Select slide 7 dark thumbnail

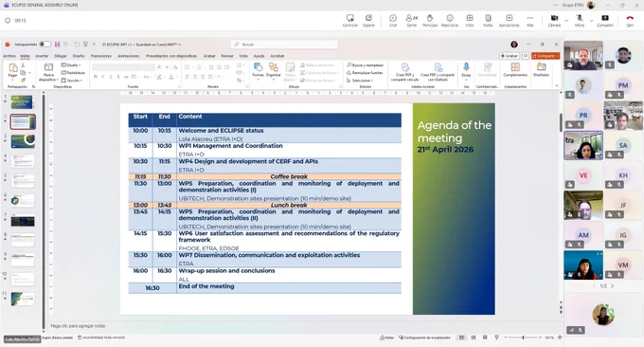click(23, 221)
